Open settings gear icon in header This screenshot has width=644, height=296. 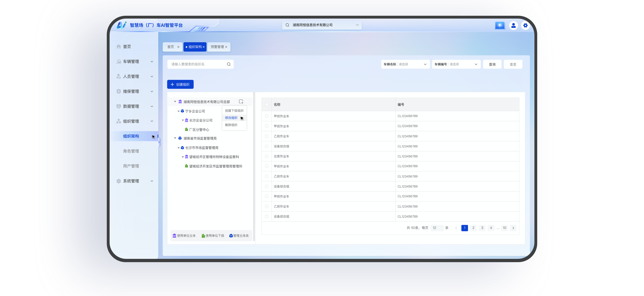pyautogui.click(x=525, y=25)
